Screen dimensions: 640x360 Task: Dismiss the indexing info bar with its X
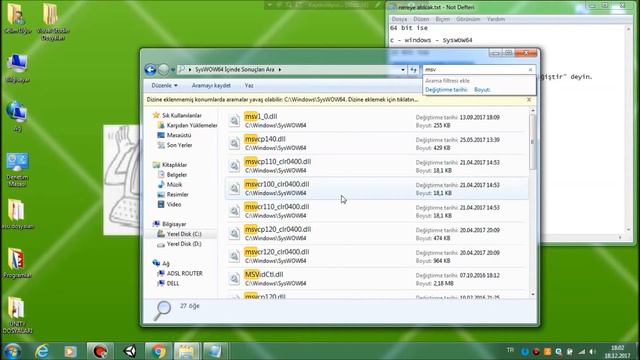click(529, 100)
